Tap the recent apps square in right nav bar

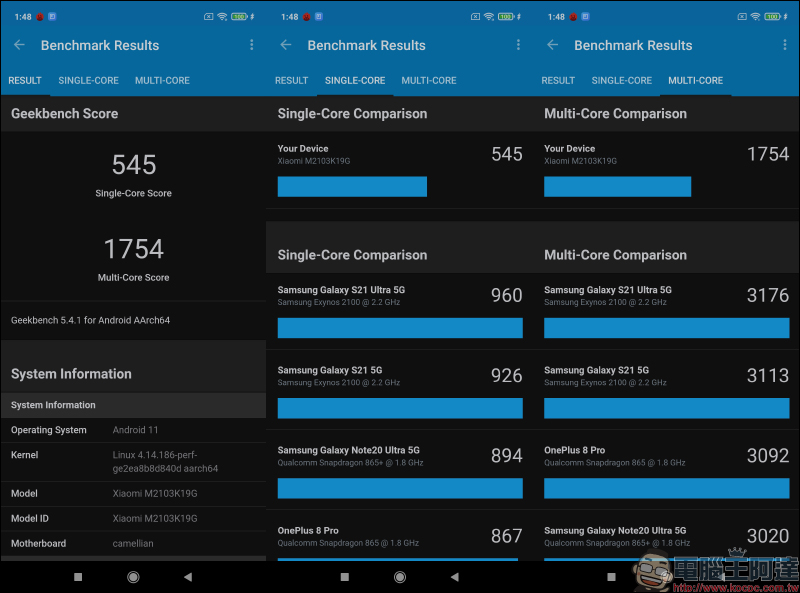click(x=611, y=577)
